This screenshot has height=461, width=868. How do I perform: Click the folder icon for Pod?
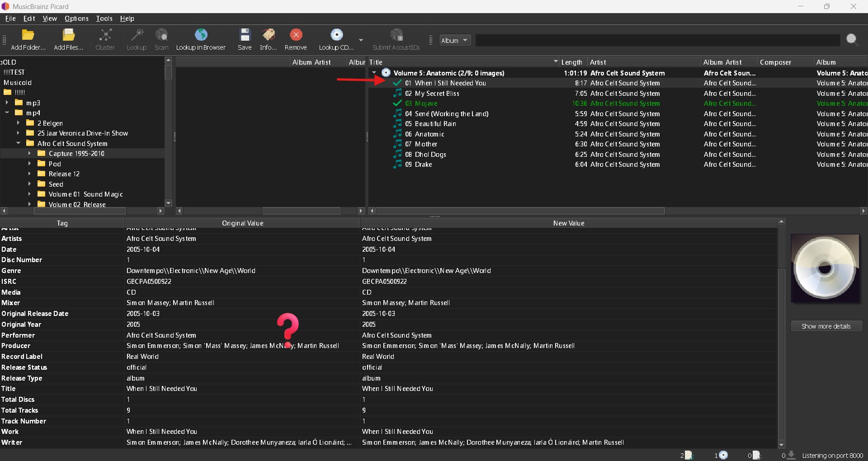click(41, 164)
